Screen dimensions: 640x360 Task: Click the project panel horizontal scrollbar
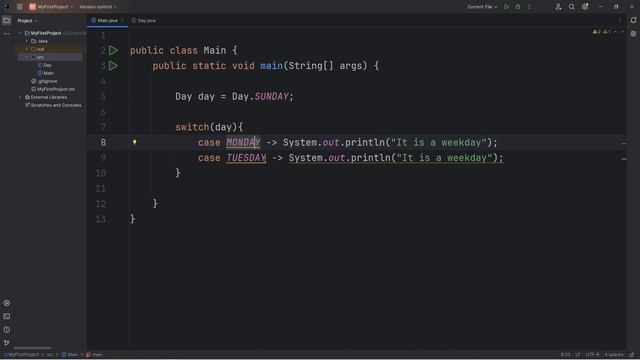33,348
